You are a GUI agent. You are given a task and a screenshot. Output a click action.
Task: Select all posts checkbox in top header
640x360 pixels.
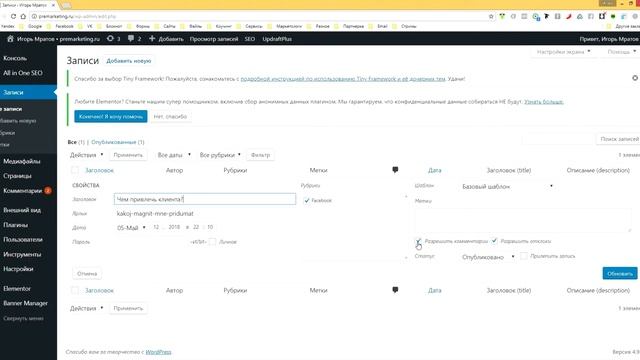click(x=75, y=170)
